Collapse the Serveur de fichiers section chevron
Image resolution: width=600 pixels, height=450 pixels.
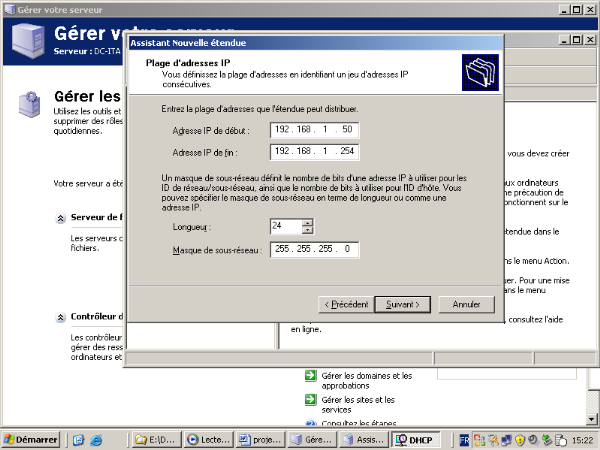point(61,217)
